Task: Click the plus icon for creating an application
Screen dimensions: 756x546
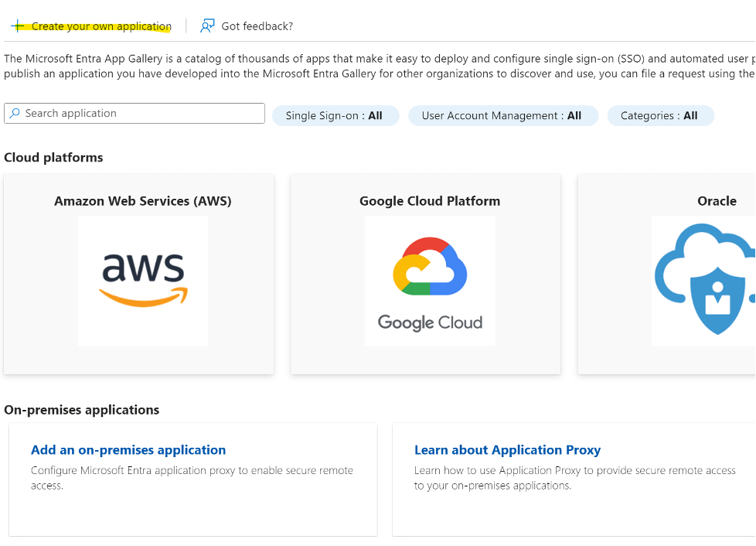Action: [17, 26]
